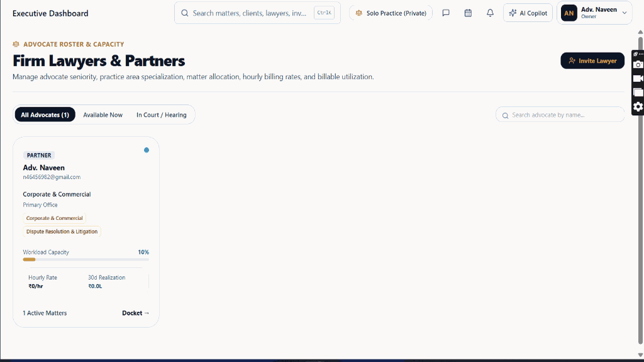Focus the search matters, clients, lawyers field

[257, 13]
